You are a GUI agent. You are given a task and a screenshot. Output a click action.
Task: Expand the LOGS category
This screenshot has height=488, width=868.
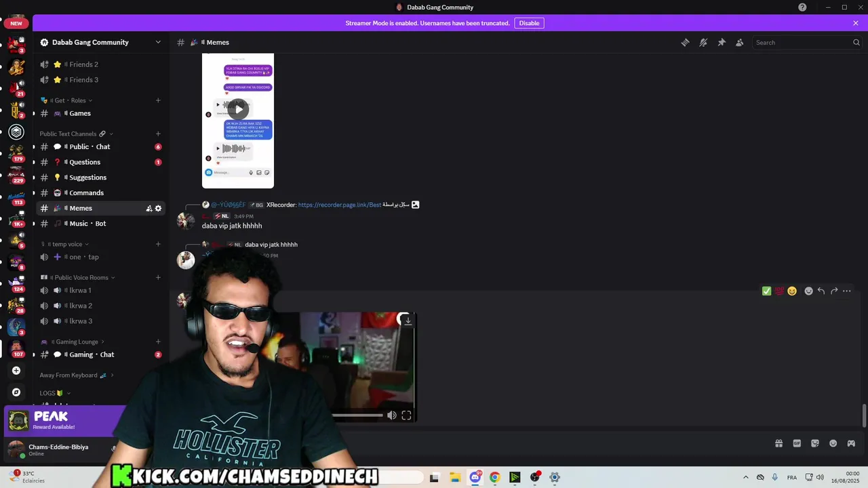55,393
